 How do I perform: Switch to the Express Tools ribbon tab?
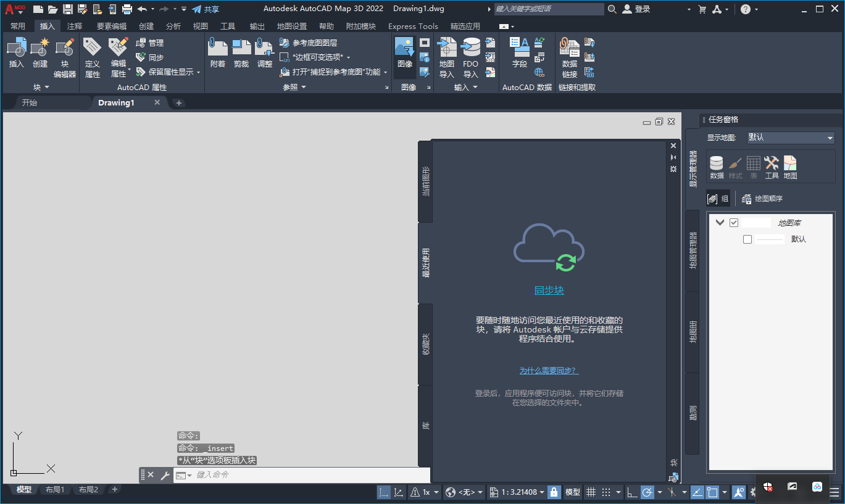coord(413,26)
